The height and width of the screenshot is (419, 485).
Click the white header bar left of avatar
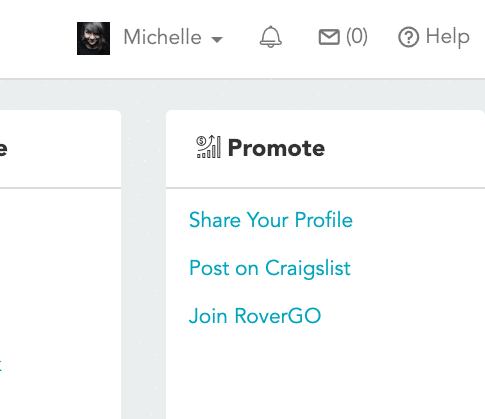click(x=37, y=38)
